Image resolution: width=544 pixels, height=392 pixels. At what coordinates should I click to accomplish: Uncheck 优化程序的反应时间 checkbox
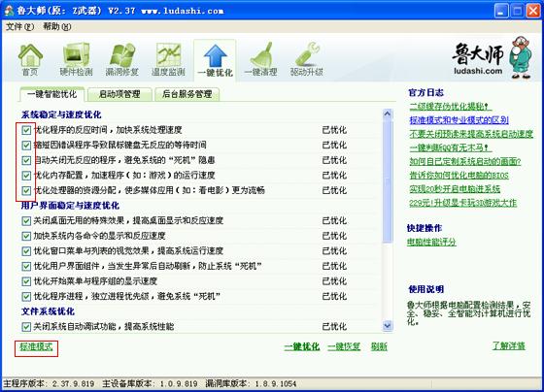pyautogui.click(x=26, y=130)
